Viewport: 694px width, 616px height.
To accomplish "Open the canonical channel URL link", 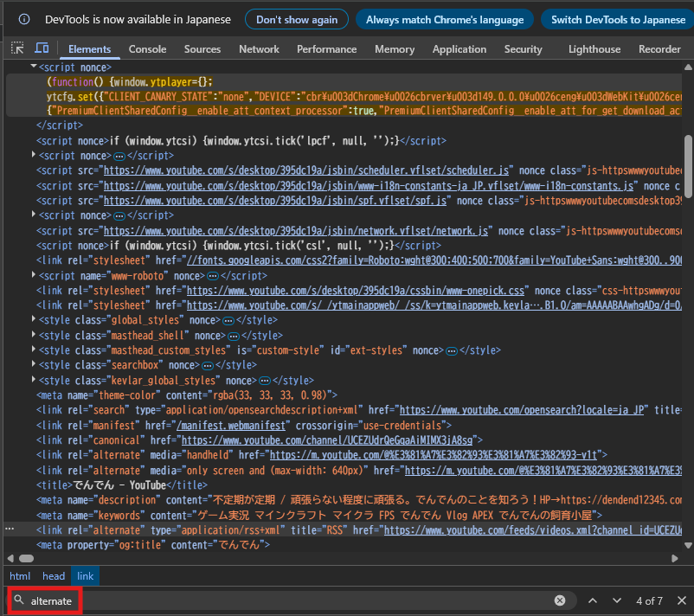I will pos(327,440).
